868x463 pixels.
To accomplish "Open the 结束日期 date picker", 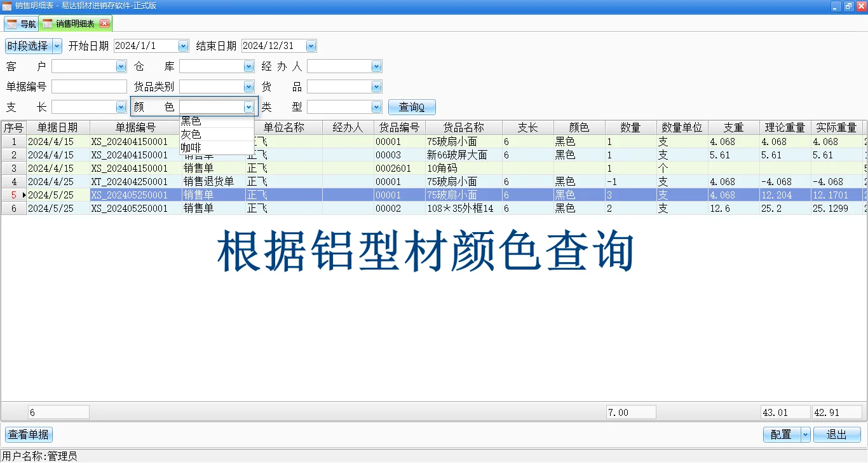I will [x=310, y=45].
